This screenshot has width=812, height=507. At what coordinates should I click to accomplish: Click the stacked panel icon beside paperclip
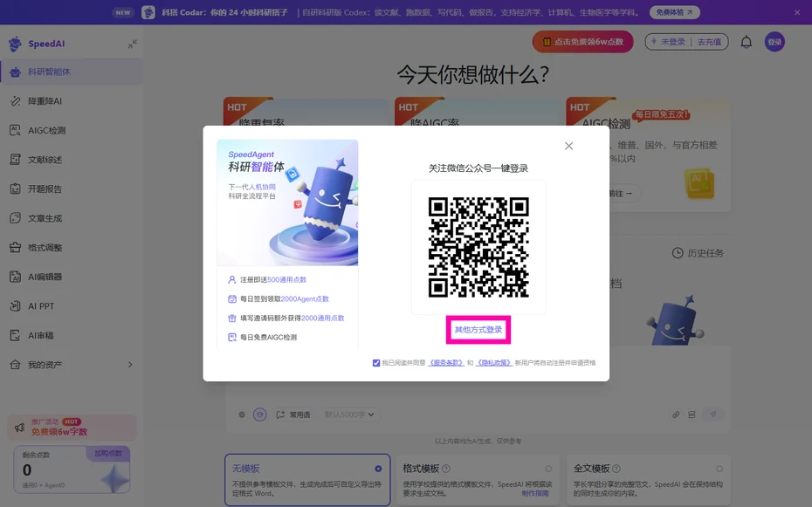[x=692, y=415]
